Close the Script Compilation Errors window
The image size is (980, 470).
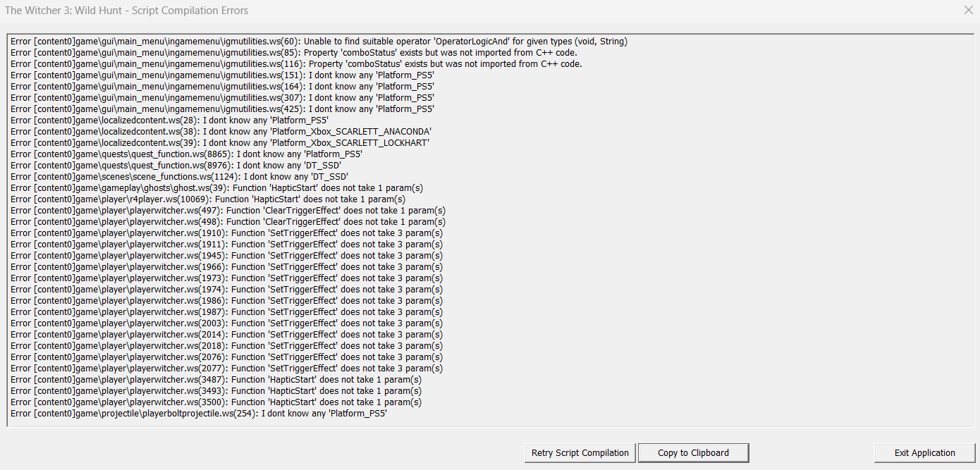[968, 10]
